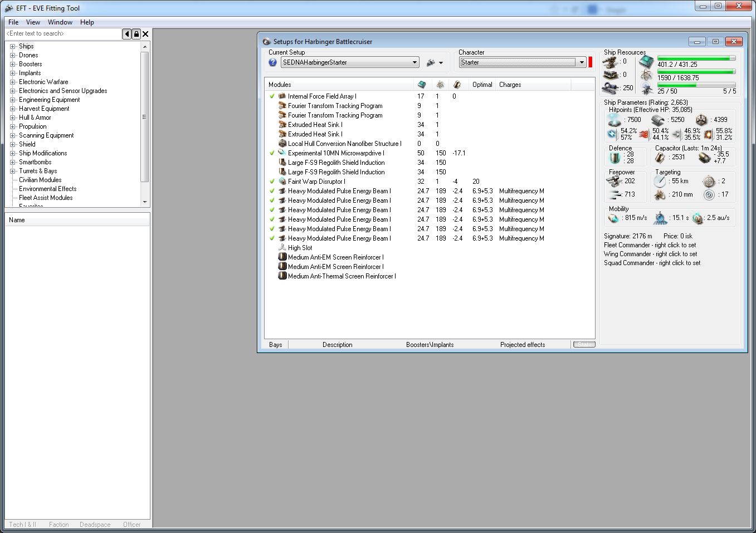Expand the Shield tree category
756x533 pixels.
coord(13,144)
